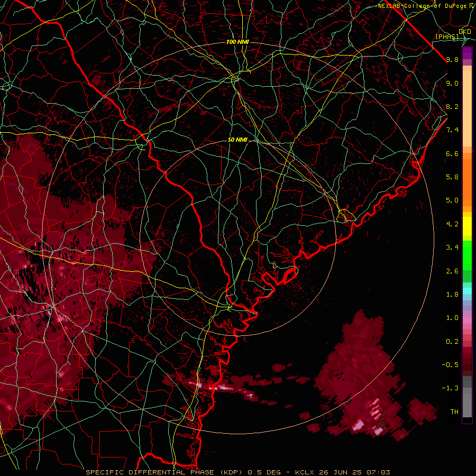Screen dimensions: 476x476
Task: Click the '4.2' scale value
Action: 452,224
